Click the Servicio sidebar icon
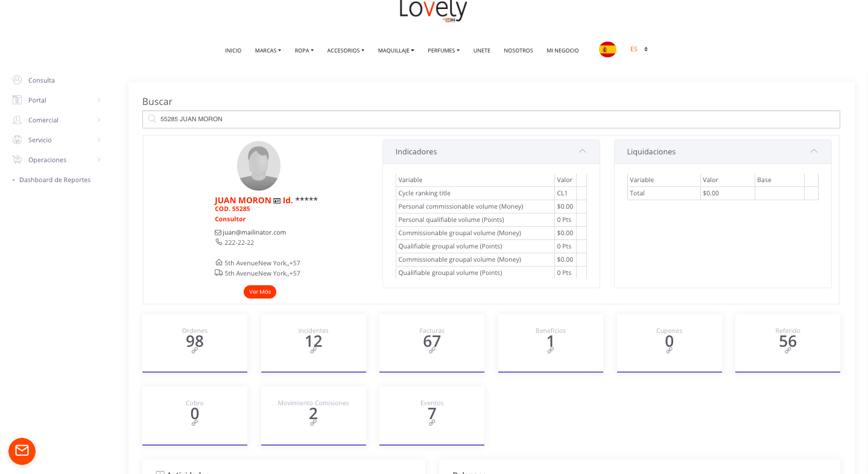This screenshot has width=868, height=474. 17,139
